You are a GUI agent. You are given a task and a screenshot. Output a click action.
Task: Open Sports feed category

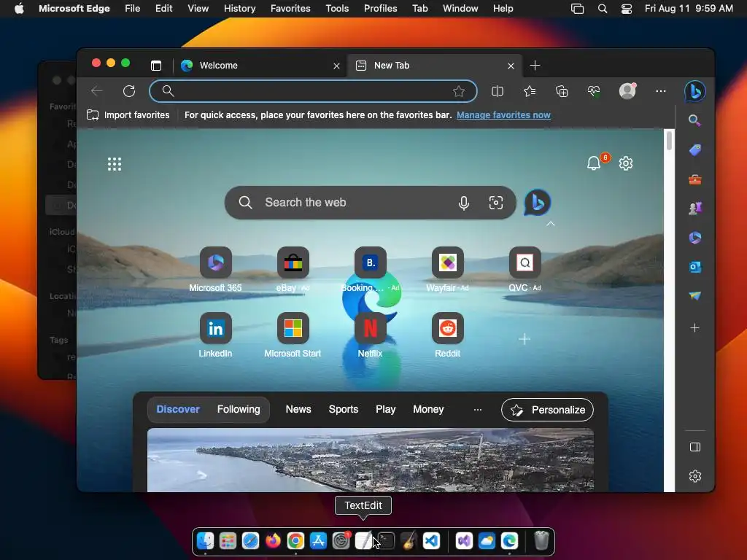point(344,410)
